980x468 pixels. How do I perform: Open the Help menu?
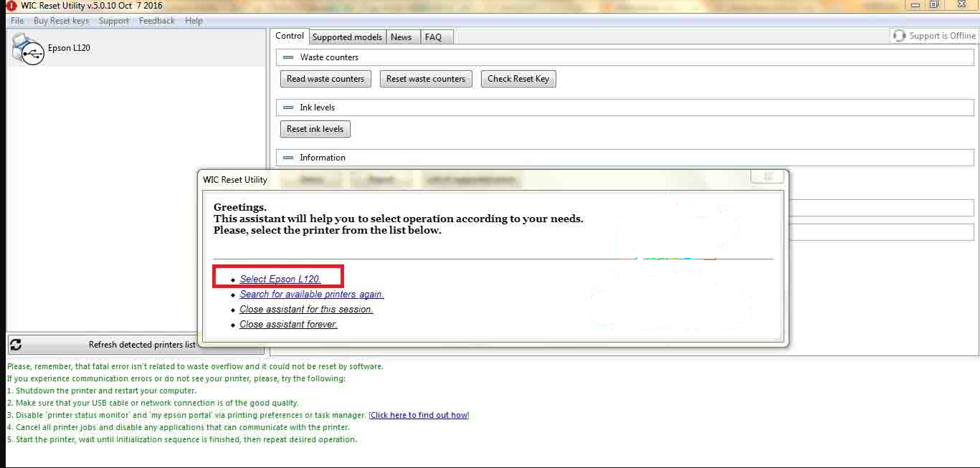coord(194,21)
